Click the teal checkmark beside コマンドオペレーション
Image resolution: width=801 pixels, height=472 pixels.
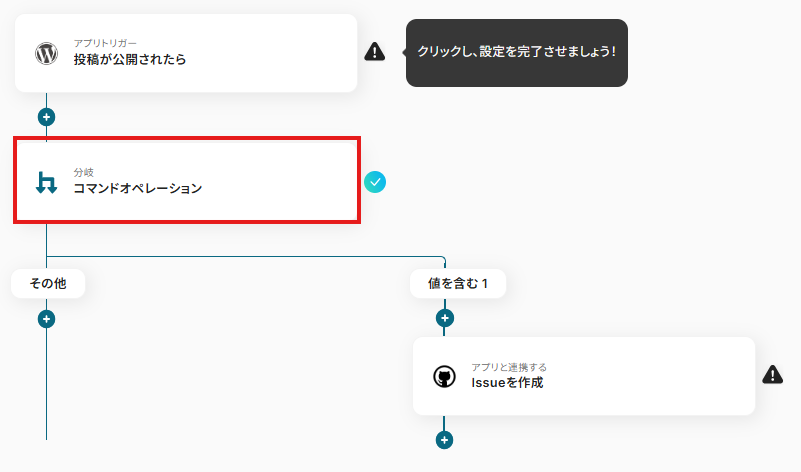pyautogui.click(x=374, y=182)
